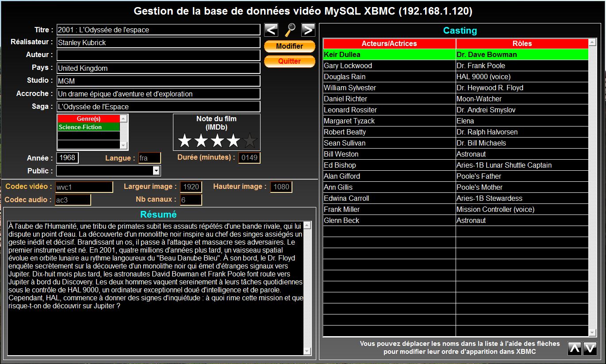606x364 pixels.
Task: Click the third rating star
Action: coord(217,141)
